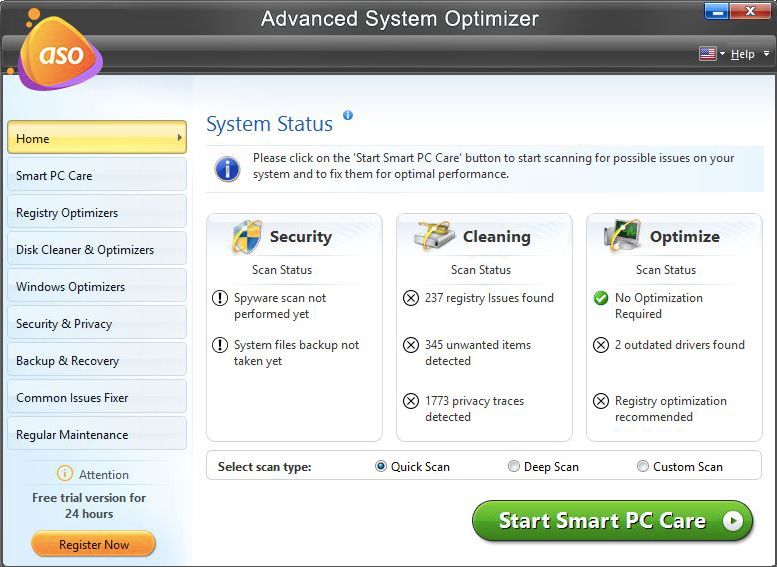This screenshot has width=777, height=567.
Task: Click the Help link
Action: [742, 54]
